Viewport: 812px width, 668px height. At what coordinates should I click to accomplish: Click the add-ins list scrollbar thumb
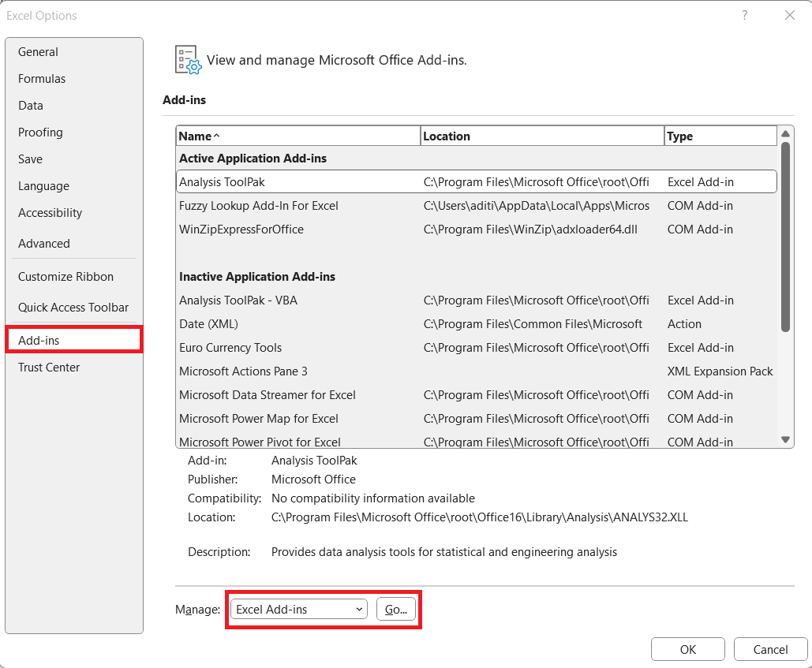[x=786, y=237]
